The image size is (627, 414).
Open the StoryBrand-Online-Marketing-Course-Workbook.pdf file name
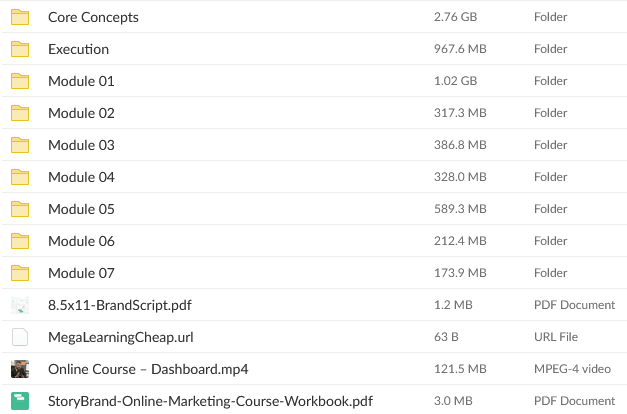[x=211, y=401]
